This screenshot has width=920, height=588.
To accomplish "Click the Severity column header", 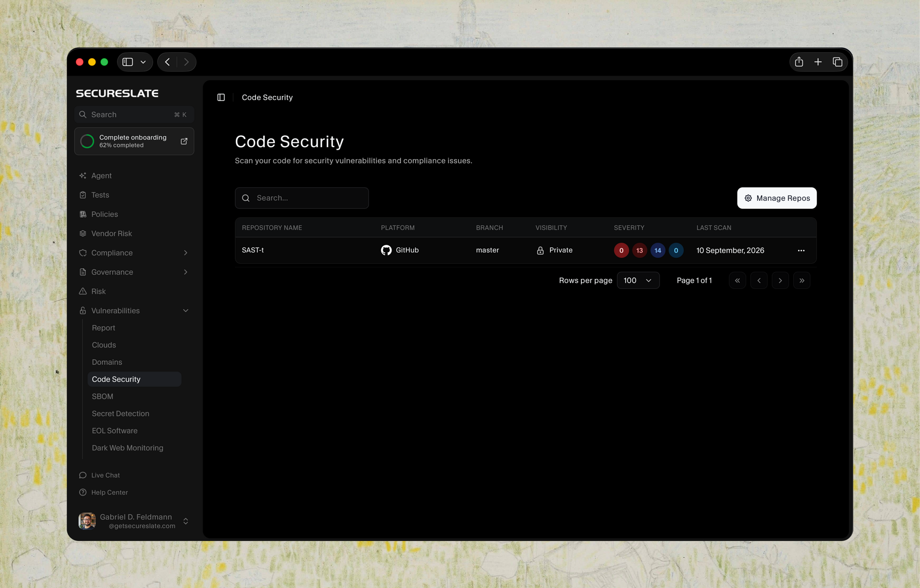I will [629, 228].
